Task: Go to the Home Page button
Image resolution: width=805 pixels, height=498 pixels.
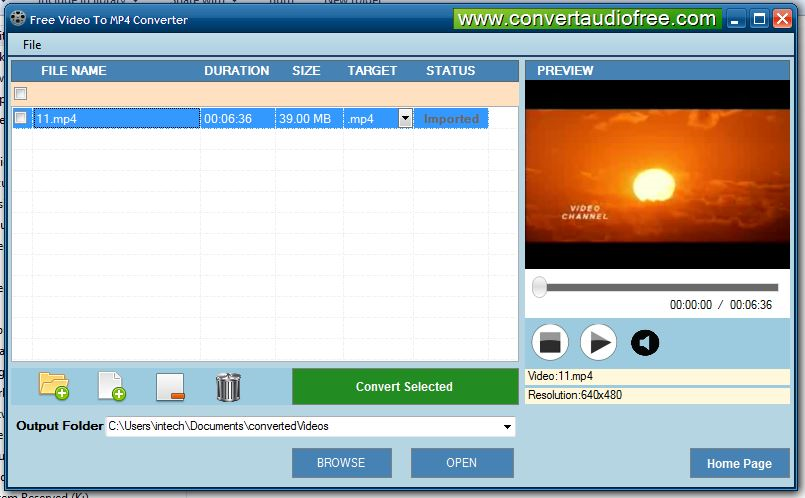Action: [x=739, y=463]
